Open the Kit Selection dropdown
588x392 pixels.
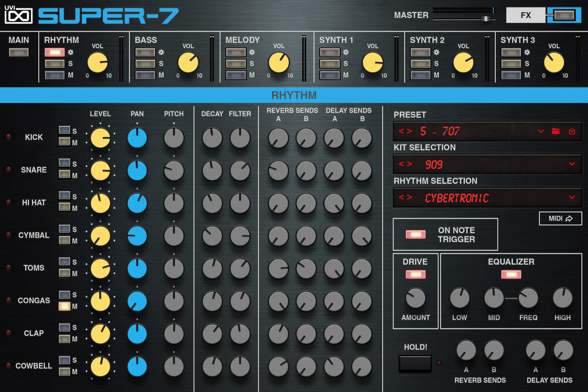(x=572, y=164)
